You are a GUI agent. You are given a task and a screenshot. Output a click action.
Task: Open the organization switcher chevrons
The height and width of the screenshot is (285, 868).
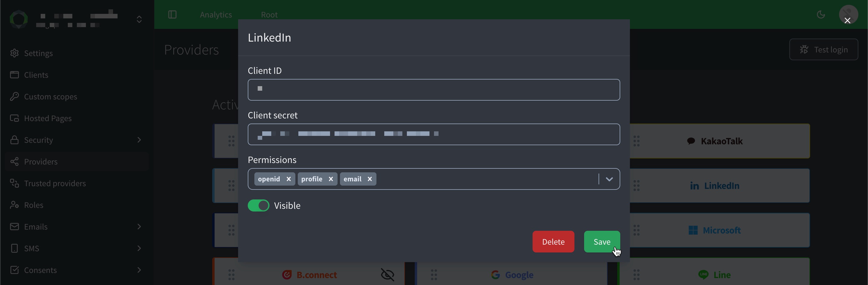click(x=139, y=19)
